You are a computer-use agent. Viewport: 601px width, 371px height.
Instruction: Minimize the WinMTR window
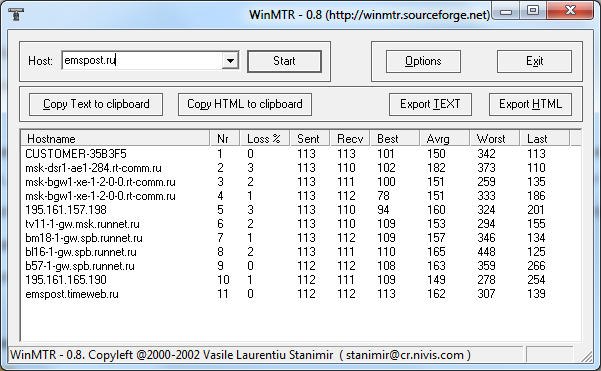(506, 11)
